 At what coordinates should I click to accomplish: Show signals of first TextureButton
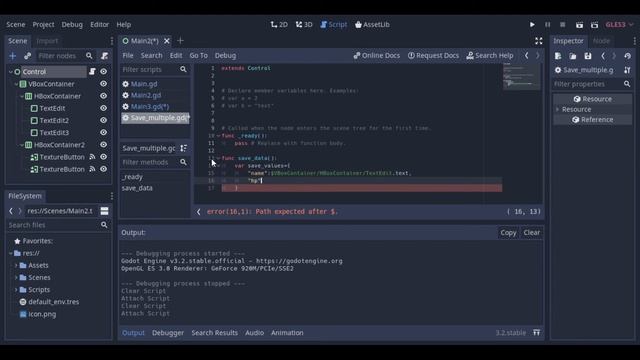(x=92, y=157)
